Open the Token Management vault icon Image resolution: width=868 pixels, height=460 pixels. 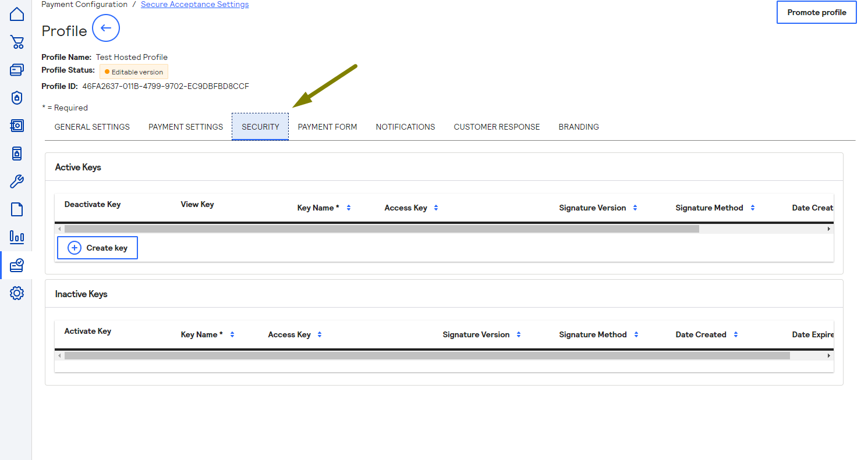pos(17,126)
